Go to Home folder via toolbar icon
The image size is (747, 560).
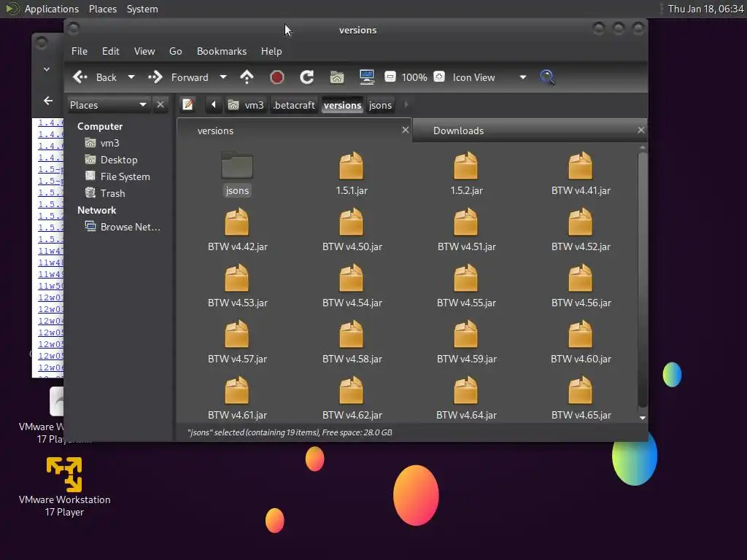click(336, 77)
